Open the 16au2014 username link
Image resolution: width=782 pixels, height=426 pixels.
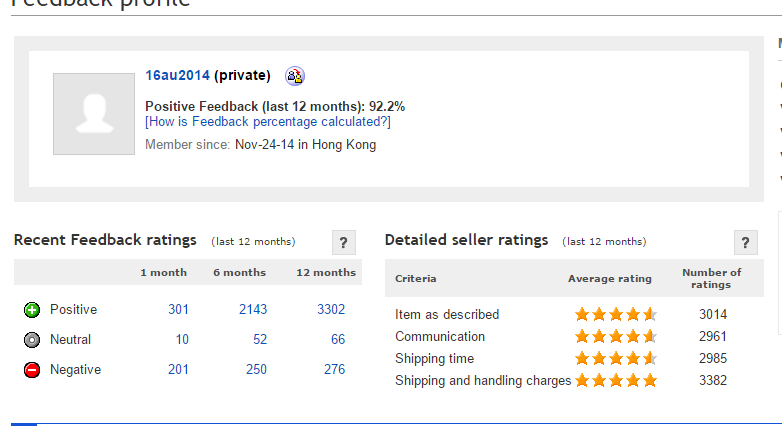point(177,75)
